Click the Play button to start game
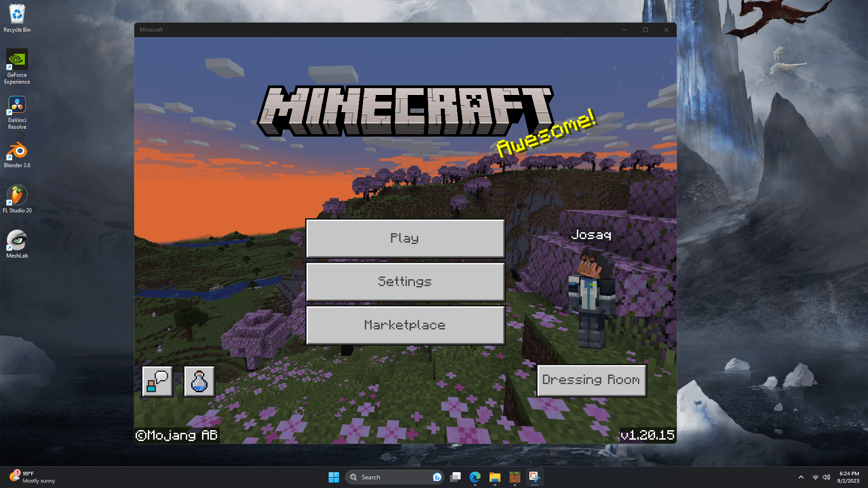Screen dimensions: 868x488 click(x=405, y=238)
